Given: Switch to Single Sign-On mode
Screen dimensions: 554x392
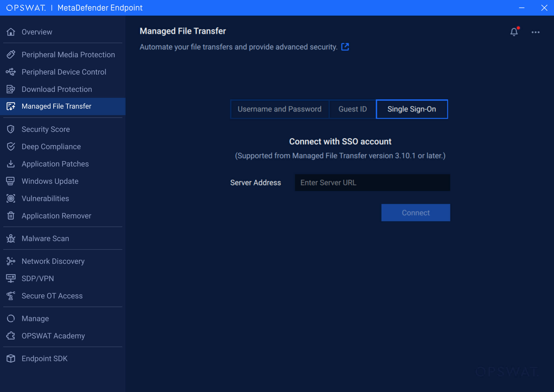Looking at the screenshot, I should [x=412, y=109].
